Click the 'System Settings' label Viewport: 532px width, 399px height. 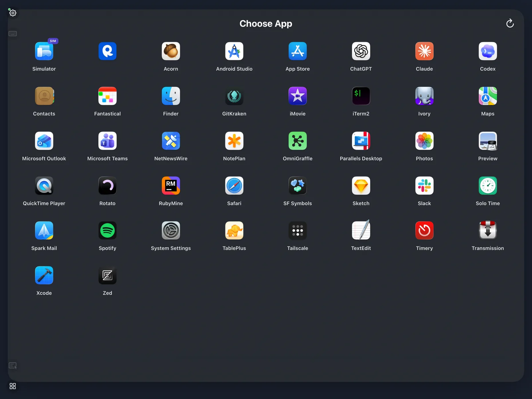pyautogui.click(x=171, y=248)
